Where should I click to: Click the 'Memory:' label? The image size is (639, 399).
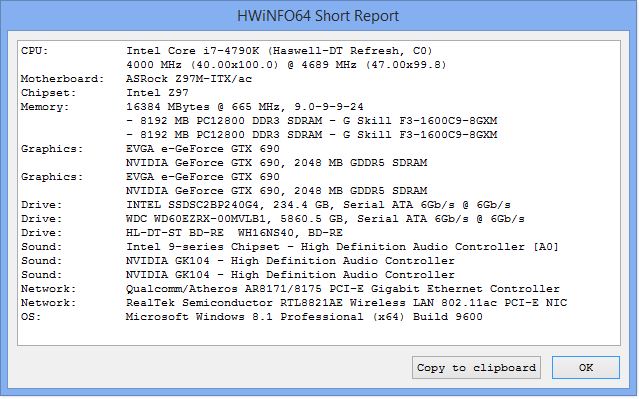point(45,107)
